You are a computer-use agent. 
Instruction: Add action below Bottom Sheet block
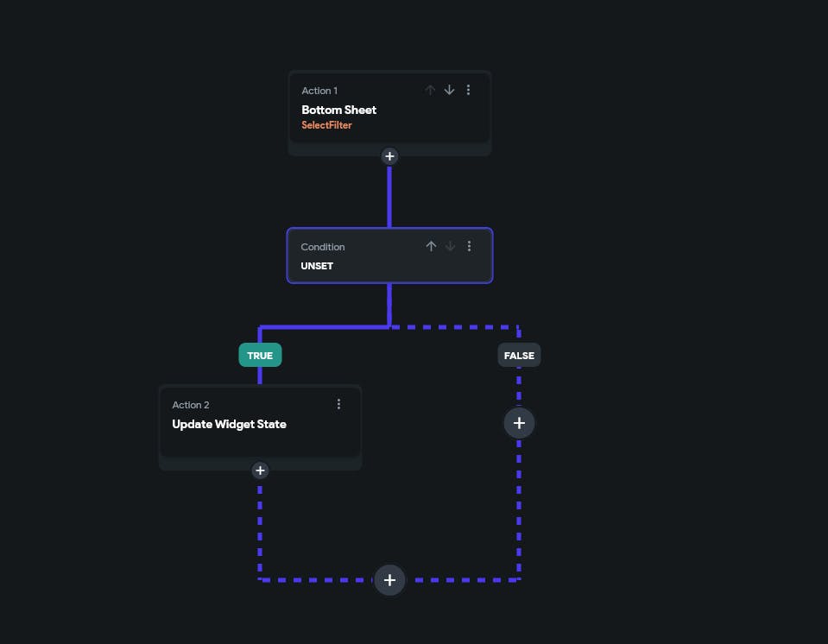(x=389, y=156)
